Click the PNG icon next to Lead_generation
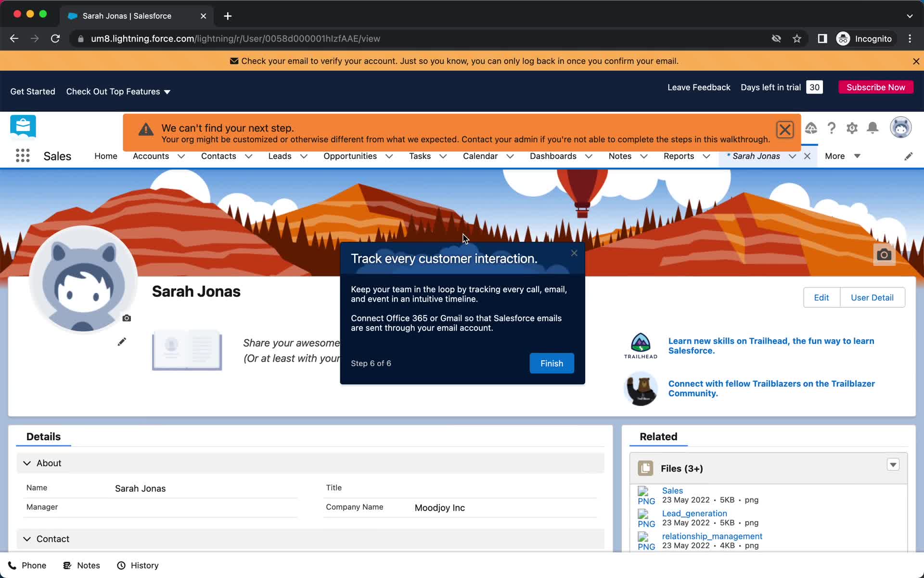The height and width of the screenshot is (578, 924). (x=646, y=519)
